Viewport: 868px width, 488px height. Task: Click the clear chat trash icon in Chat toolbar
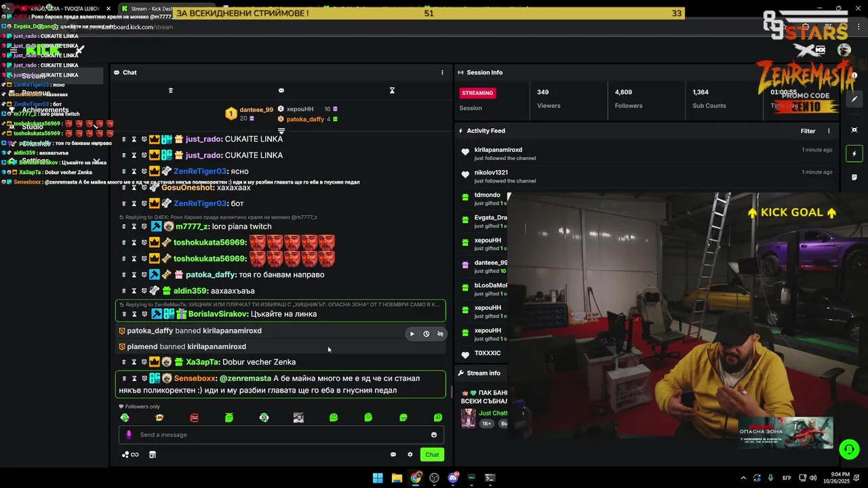tap(171, 90)
